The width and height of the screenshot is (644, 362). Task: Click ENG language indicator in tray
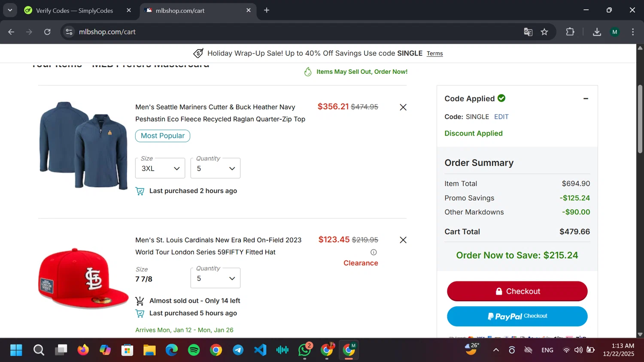pos(547,350)
